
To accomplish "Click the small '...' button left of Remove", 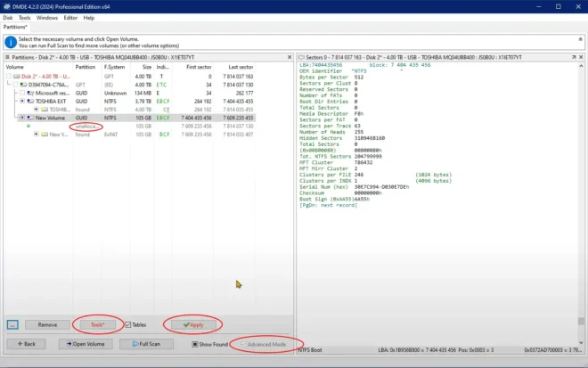I will point(12,325).
